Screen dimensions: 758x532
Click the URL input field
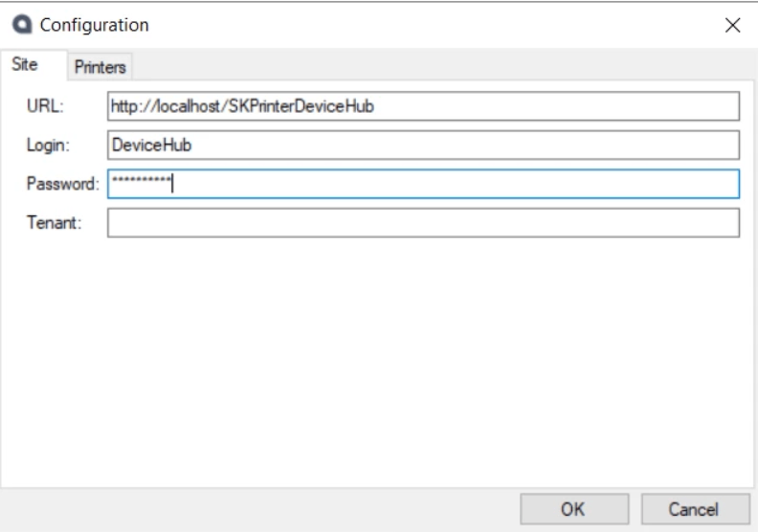[x=423, y=106]
